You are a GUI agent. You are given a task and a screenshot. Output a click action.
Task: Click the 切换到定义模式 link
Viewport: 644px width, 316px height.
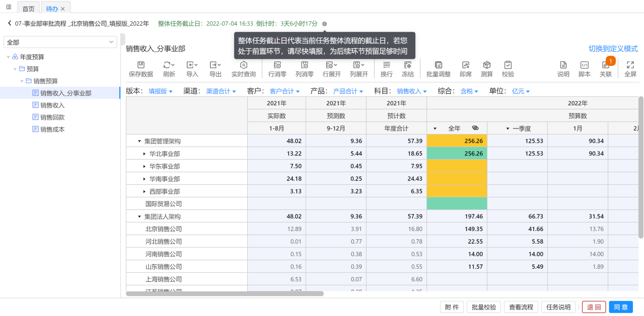click(x=613, y=49)
